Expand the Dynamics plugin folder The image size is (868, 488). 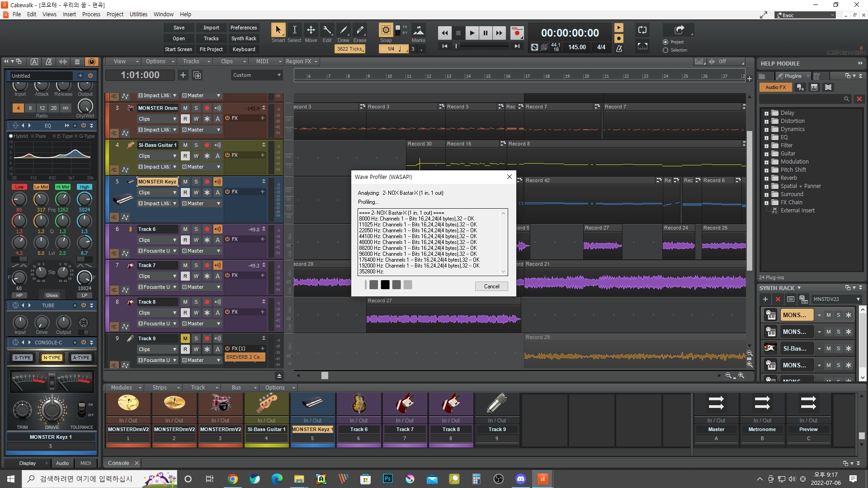766,130
